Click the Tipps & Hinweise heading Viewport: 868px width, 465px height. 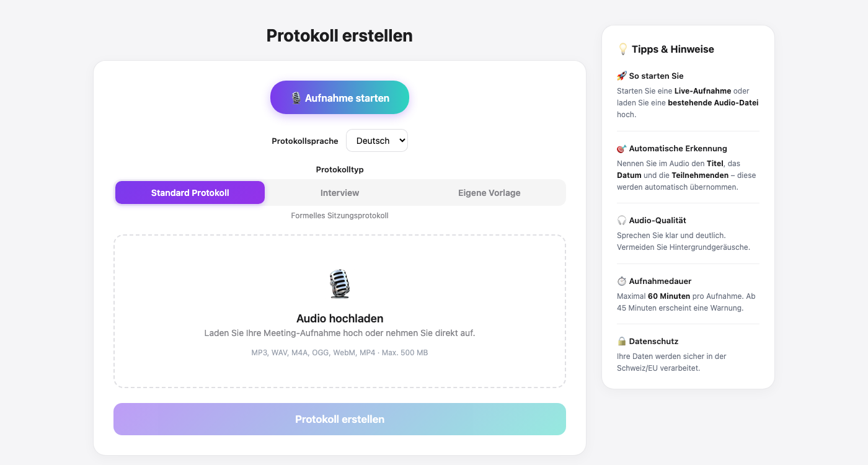(x=673, y=49)
